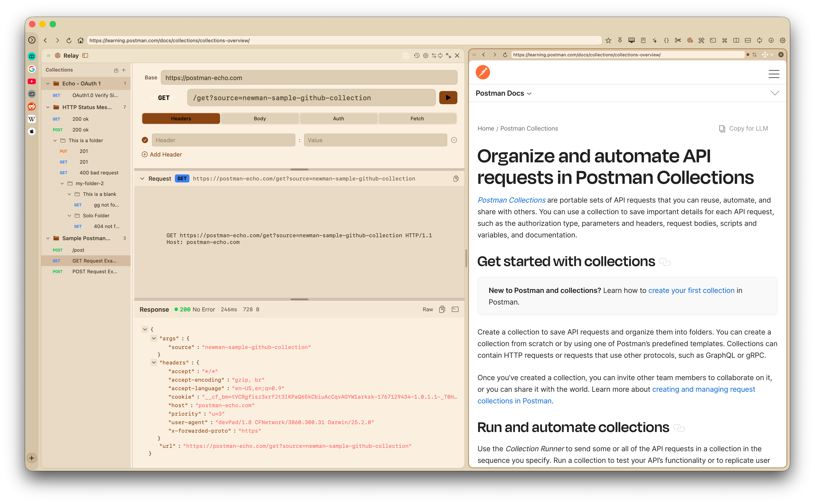The width and height of the screenshot is (815, 504).
Task: Collapse the Request section chevron
Action: click(142, 179)
